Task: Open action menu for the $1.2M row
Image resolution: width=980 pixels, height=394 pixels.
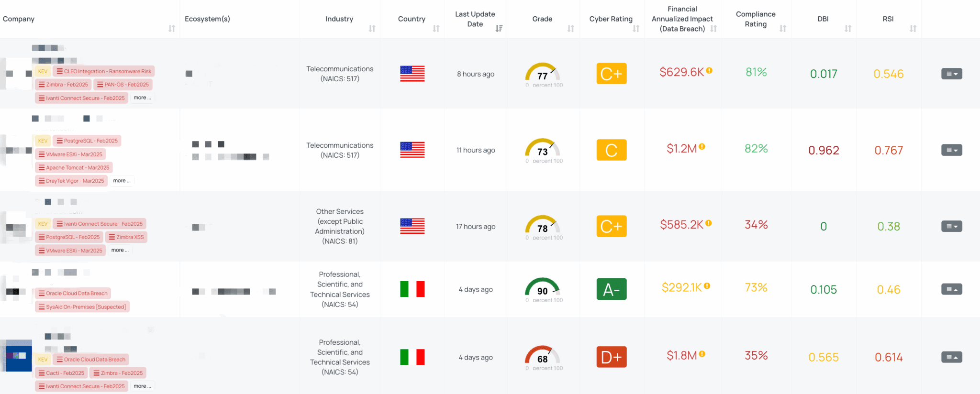Action: [951, 150]
